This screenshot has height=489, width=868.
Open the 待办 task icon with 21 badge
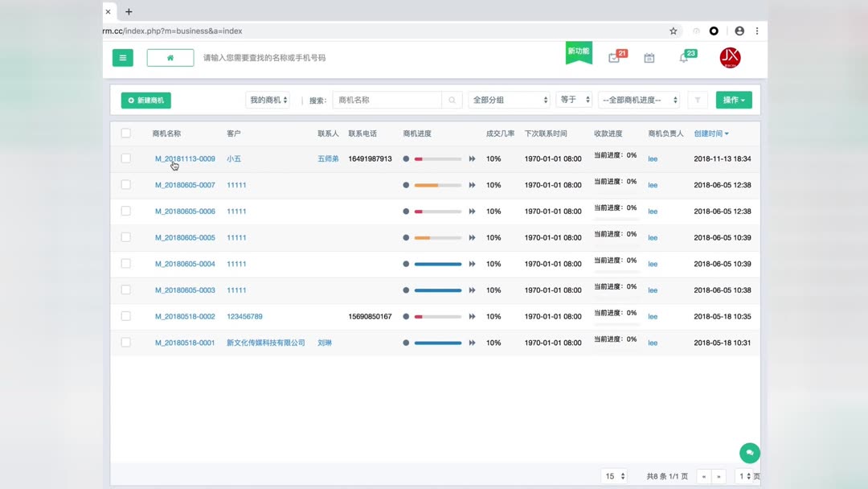pyautogui.click(x=615, y=57)
